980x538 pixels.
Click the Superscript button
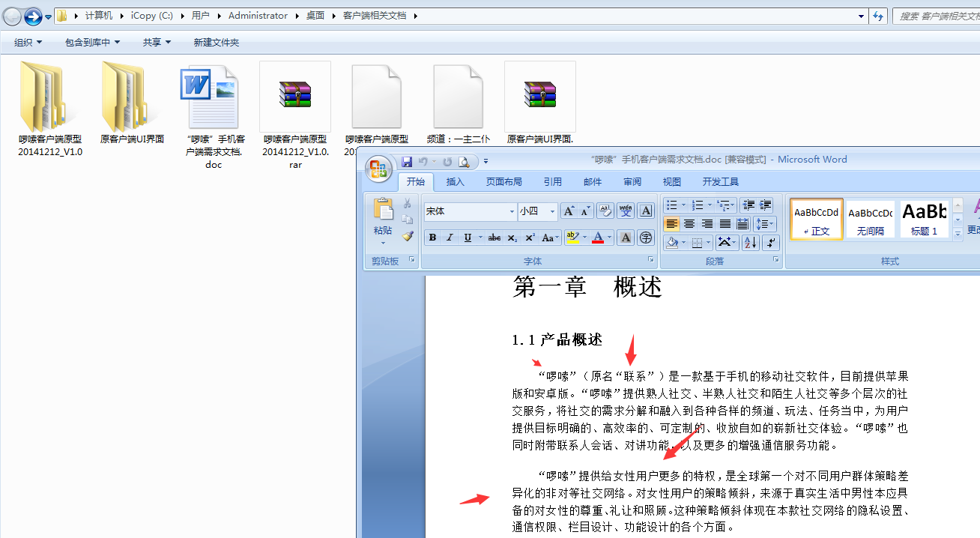click(529, 238)
